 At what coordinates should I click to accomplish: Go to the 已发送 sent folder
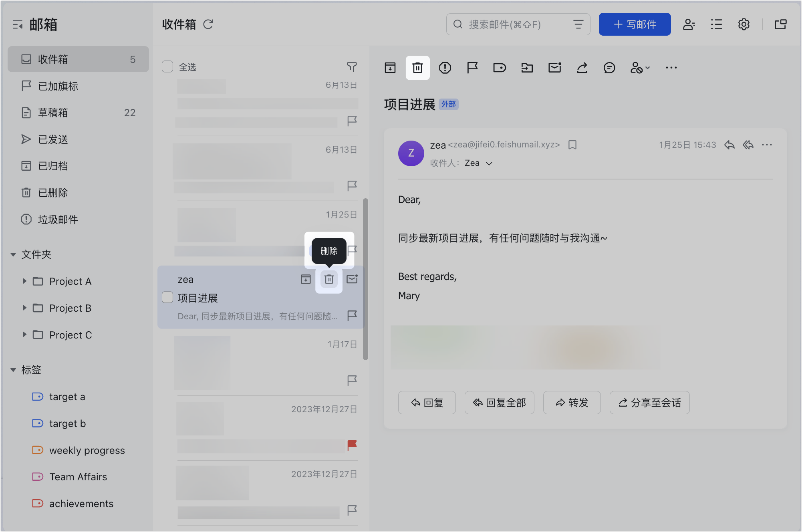[x=53, y=139]
